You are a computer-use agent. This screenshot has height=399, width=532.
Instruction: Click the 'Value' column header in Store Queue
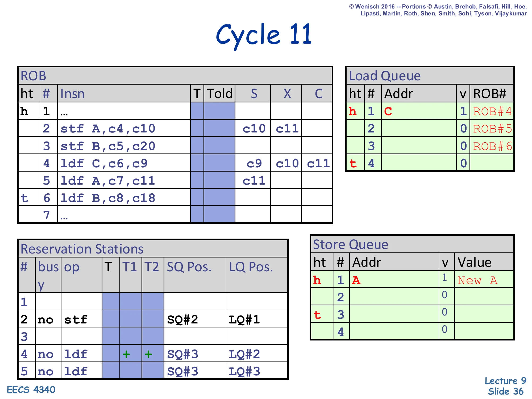[x=475, y=262]
